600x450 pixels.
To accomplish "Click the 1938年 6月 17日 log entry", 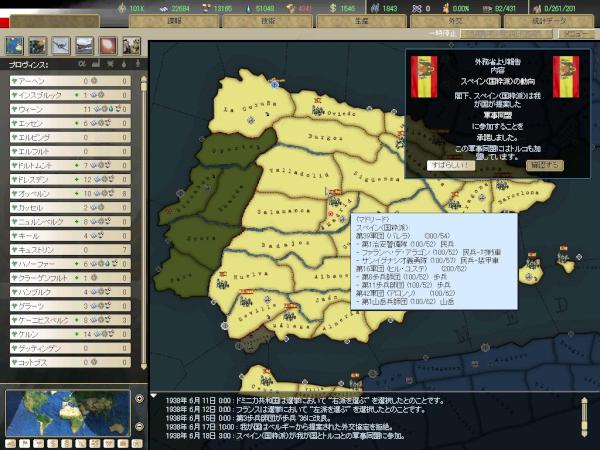I will 279,427.
